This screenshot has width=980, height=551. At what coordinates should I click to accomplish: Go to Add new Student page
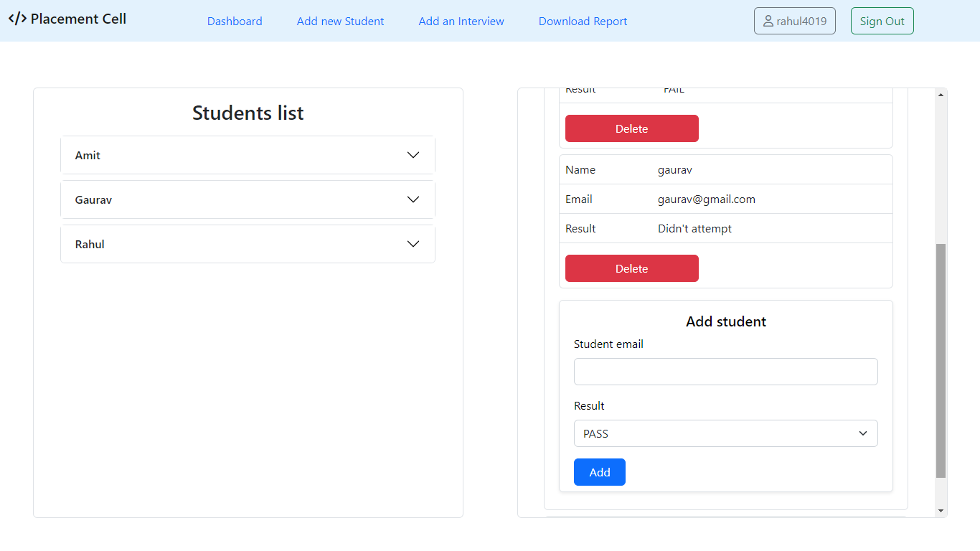click(341, 22)
